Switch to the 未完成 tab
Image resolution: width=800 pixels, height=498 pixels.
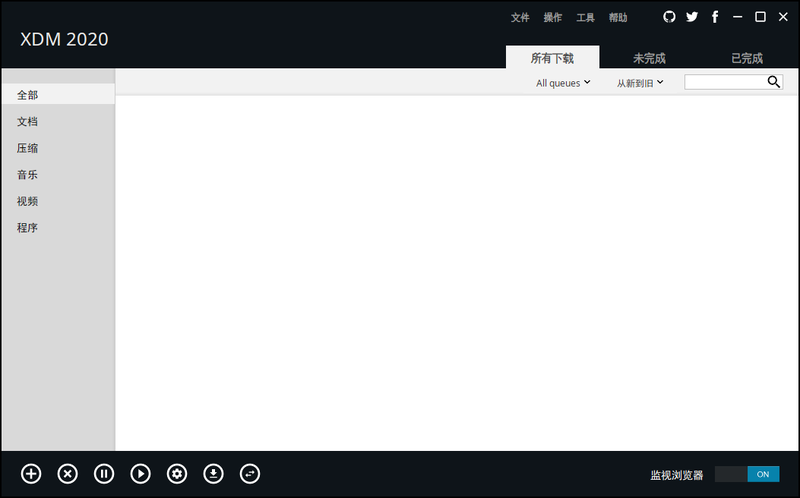click(x=649, y=58)
